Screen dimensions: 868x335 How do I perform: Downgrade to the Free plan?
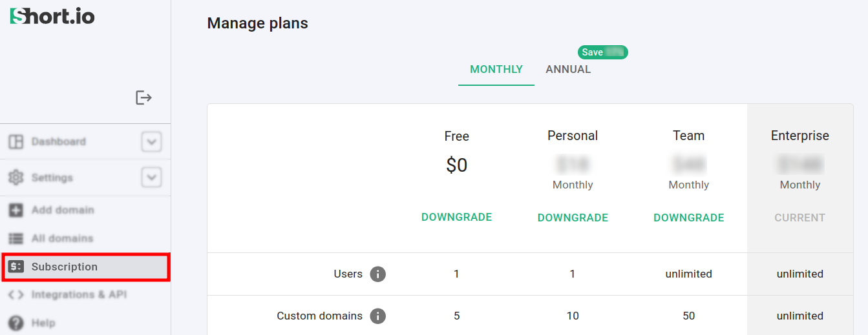(456, 218)
